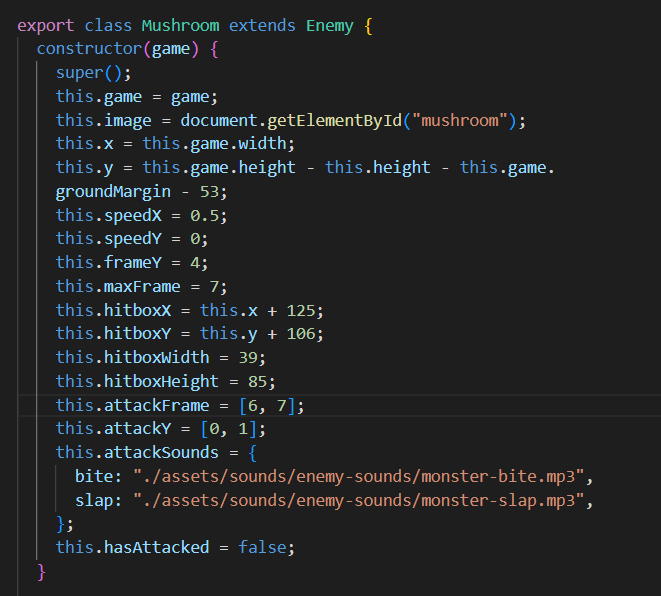Click the 'frameY' property
The width and height of the screenshot is (661, 596).
pyautogui.click(x=133, y=263)
